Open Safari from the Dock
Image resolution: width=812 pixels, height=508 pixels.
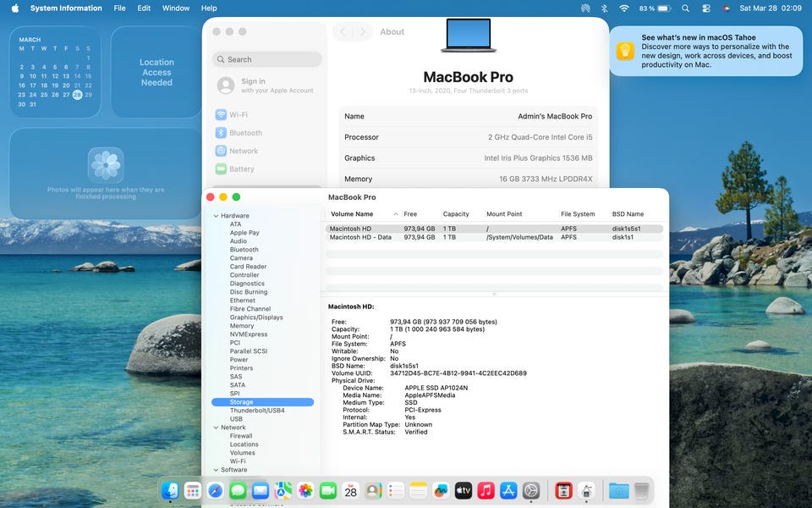215,490
